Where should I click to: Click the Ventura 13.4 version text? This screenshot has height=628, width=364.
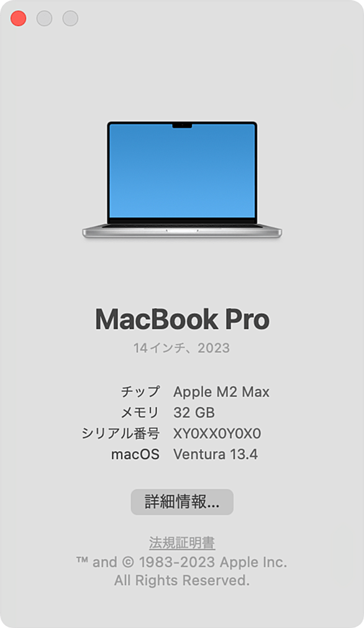[216, 454]
